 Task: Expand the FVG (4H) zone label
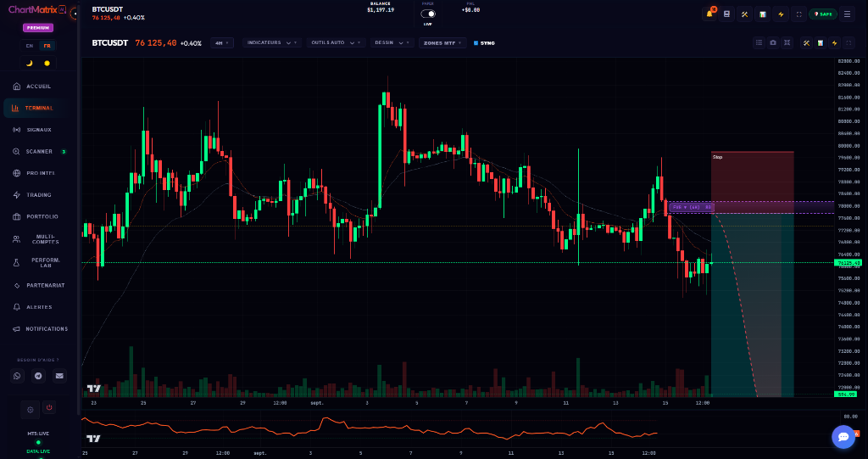(692, 207)
